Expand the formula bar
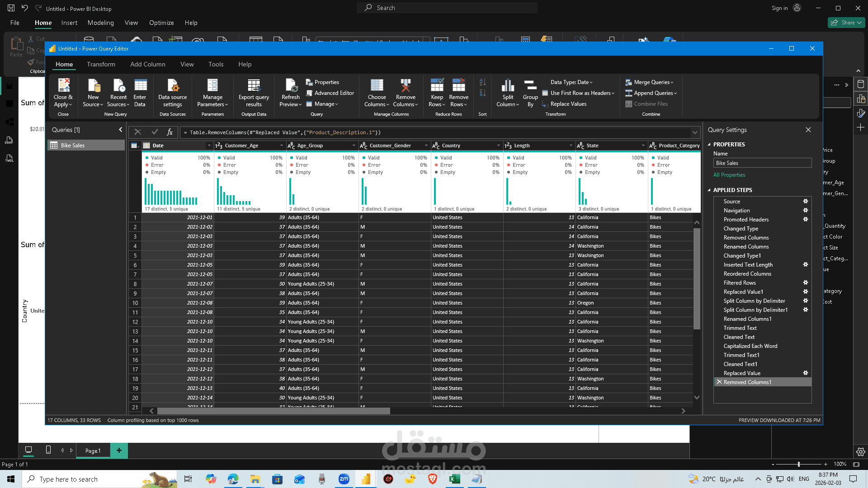This screenshot has height=488, width=868. [x=695, y=132]
